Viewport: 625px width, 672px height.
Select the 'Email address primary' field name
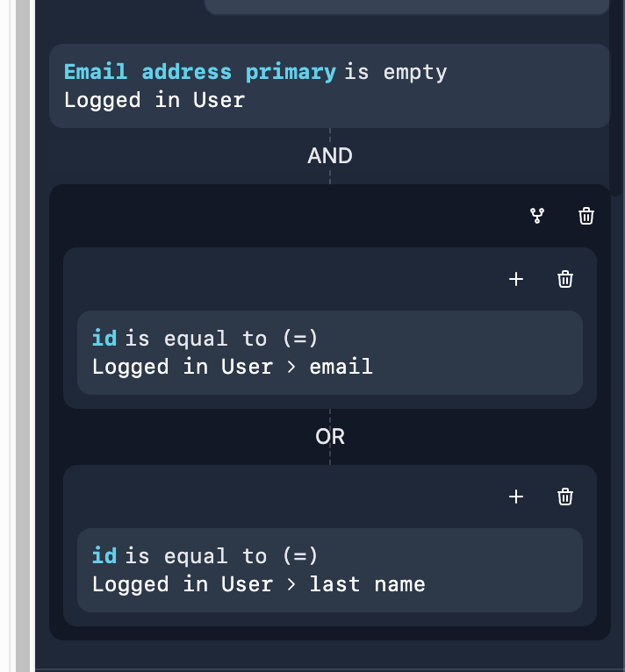[200, 72]
